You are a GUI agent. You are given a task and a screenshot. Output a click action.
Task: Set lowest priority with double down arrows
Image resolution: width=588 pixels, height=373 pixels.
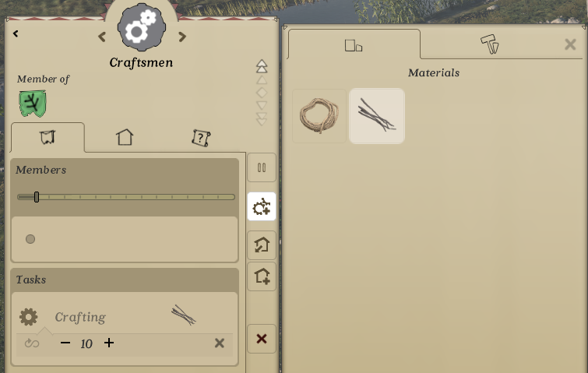pyautogui.click(x=262, y=119)
